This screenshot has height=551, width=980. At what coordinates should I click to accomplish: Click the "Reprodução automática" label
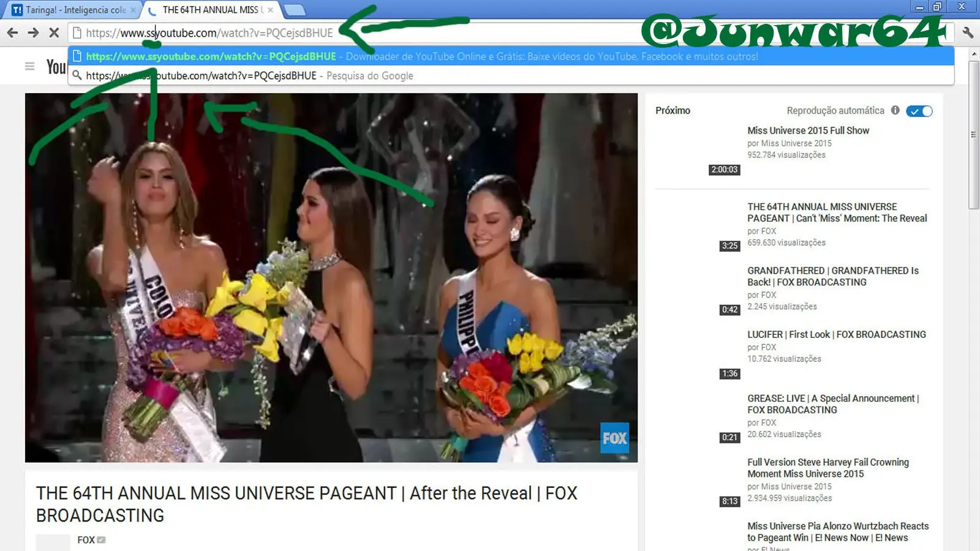pyautogui.click(x=835, y=111)
